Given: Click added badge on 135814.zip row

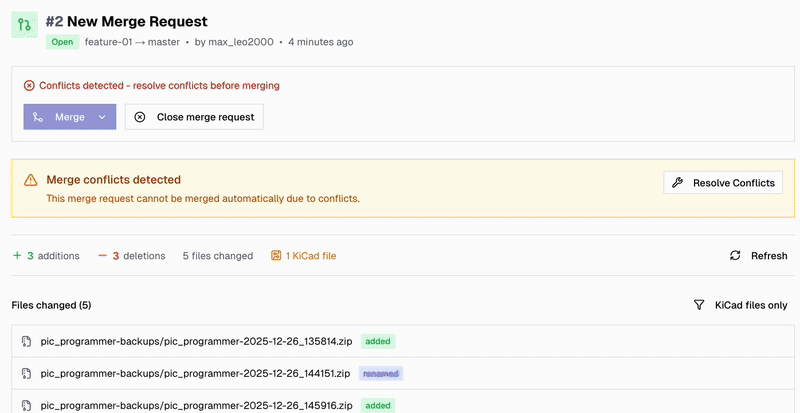Looking at the screenshot, I should tap(378, 342).
